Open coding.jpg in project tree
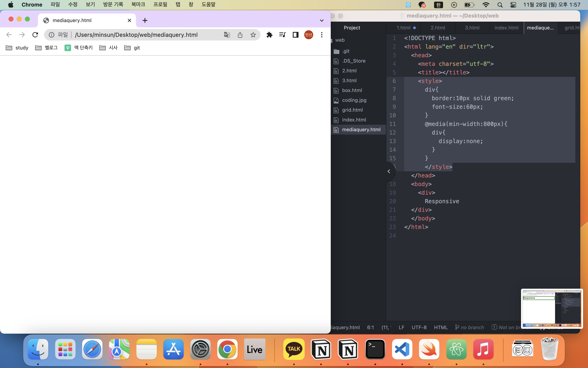The image size is (588, 368). click(354, 100)
